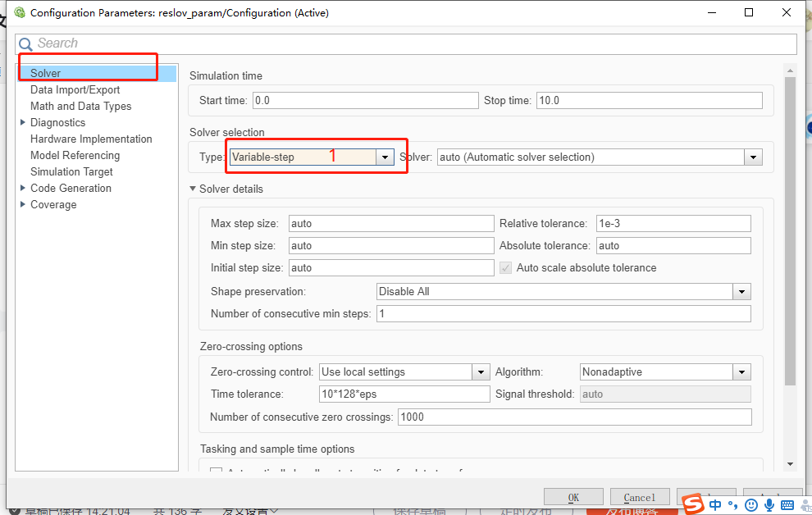The width and height of the screenshot is (812, 515).
Task: Click the Cancel button
Action: 640,496
